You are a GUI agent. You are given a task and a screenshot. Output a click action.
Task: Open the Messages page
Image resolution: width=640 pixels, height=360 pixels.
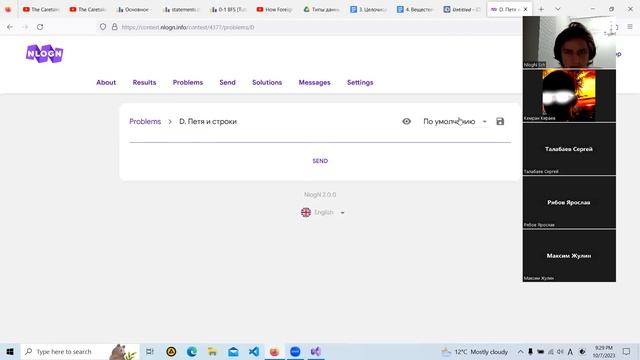(x=314, y=82)
